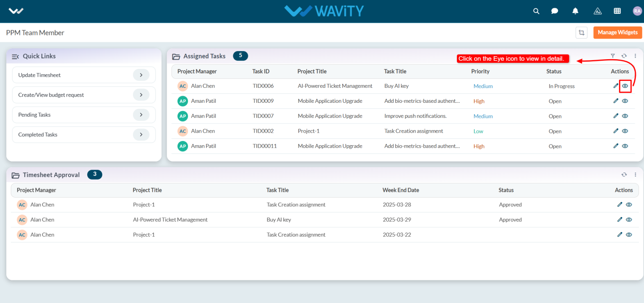Sort by Week End Date column header
The height and width of the screenshot is (303, 644).
pyautogui.click(x=401, y=190)
